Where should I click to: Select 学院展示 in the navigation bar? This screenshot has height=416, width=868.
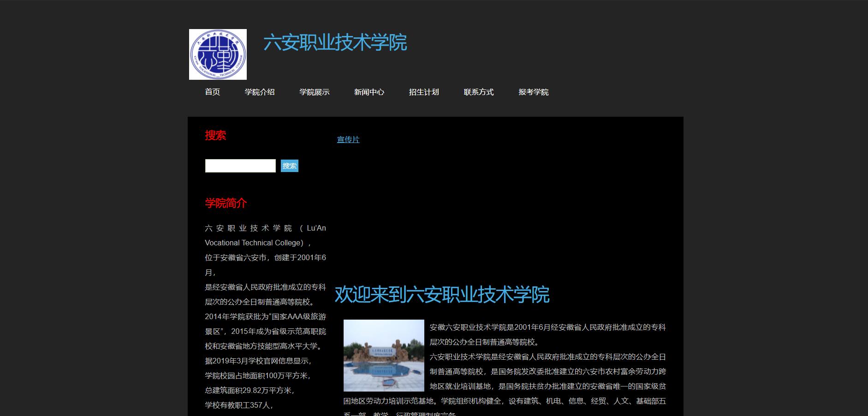point(315,92)
